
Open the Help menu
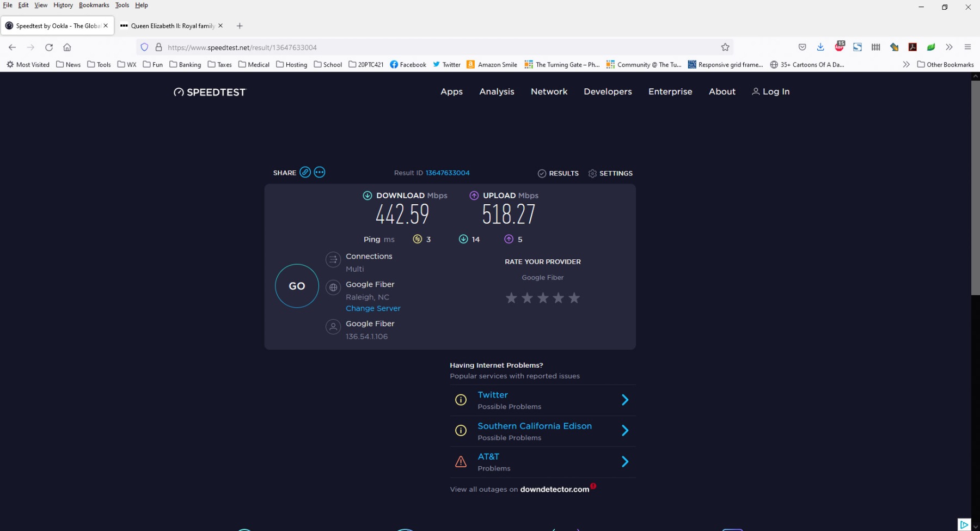coord(142,5)
